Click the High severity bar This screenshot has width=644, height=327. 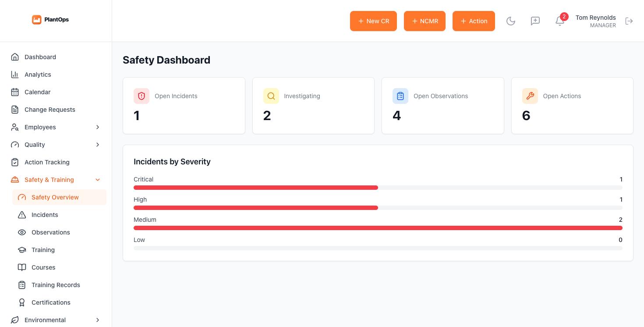pyautogui.click(x=378, y=208)
